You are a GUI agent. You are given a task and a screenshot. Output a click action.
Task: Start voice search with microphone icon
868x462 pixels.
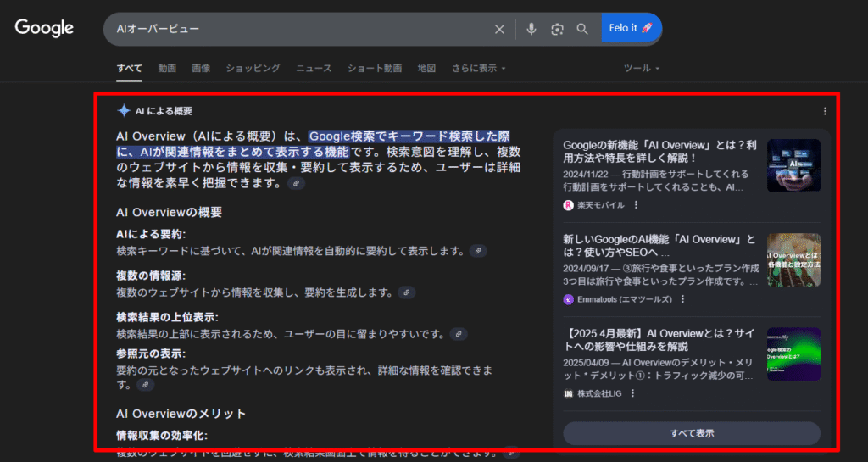tap(531, 29)
